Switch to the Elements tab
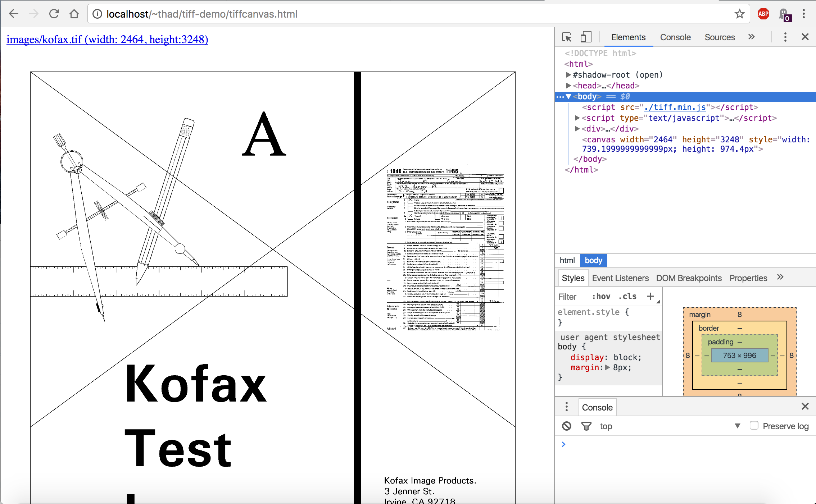Screen dimensions: 816x504 click(628, 37)
